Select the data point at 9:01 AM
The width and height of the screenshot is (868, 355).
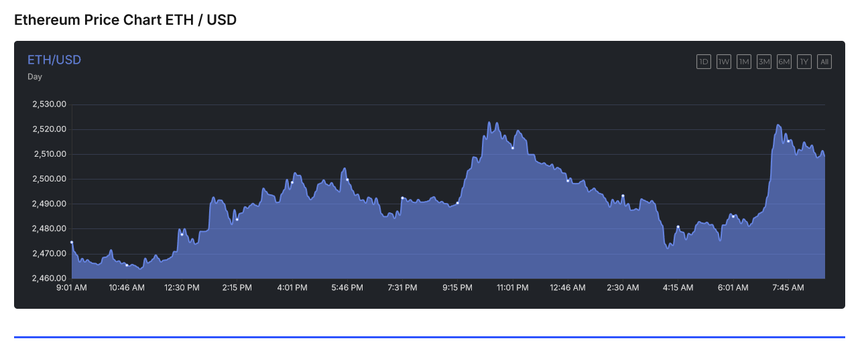72,242
